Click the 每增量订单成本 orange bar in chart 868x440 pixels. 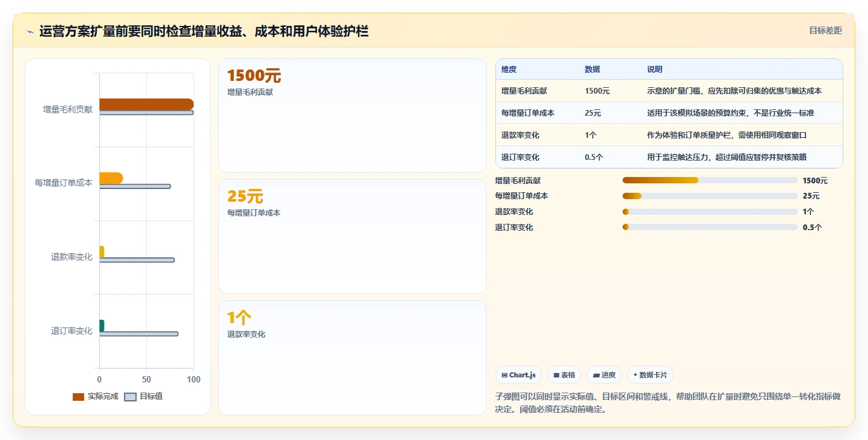tap(111, 178)
